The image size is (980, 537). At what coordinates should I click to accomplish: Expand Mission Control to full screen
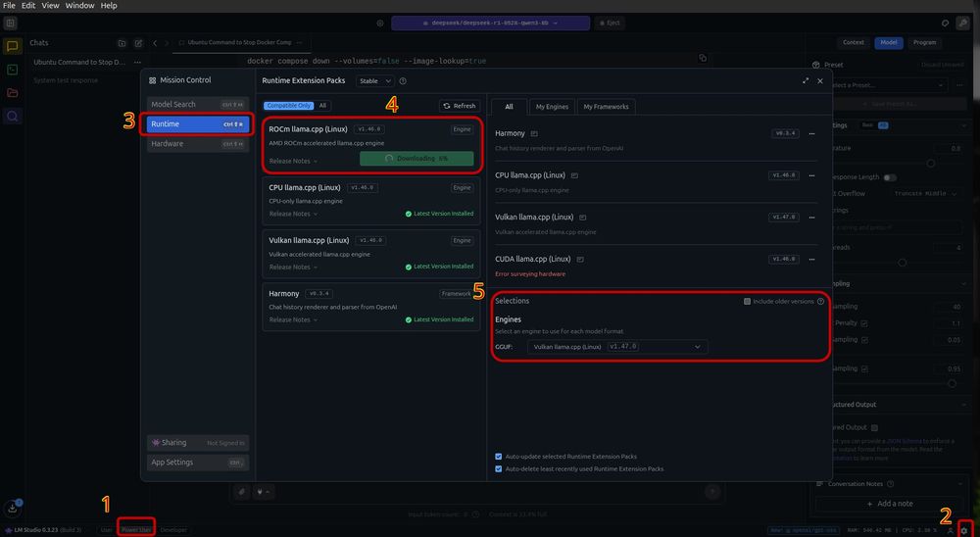(806, 80)
